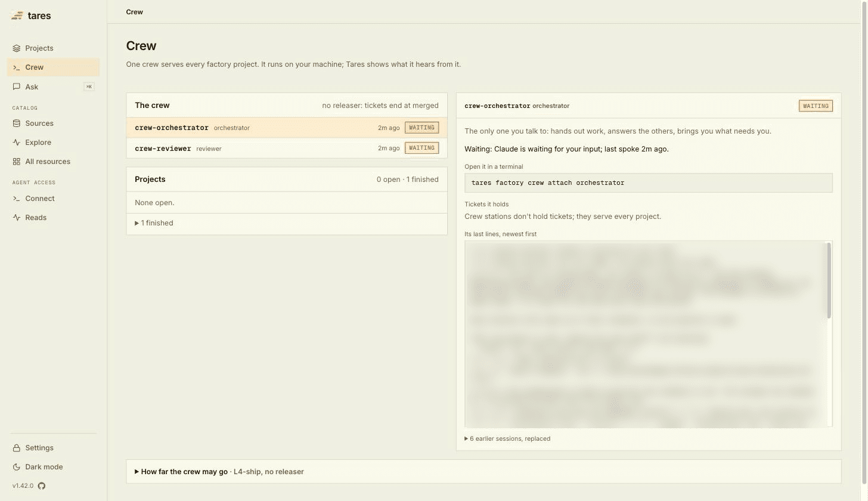Navigate to All resources
868x501 pixels.
53,162
